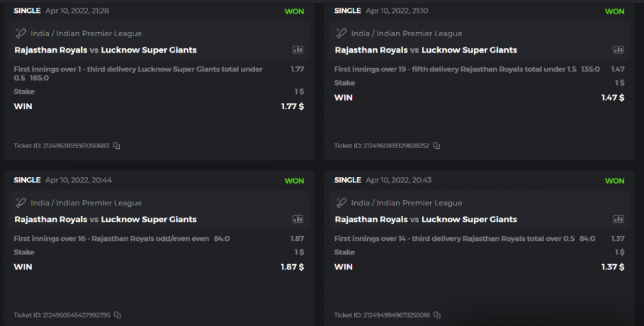Open match statistics icon on 20:43 bet

[618, 219]
